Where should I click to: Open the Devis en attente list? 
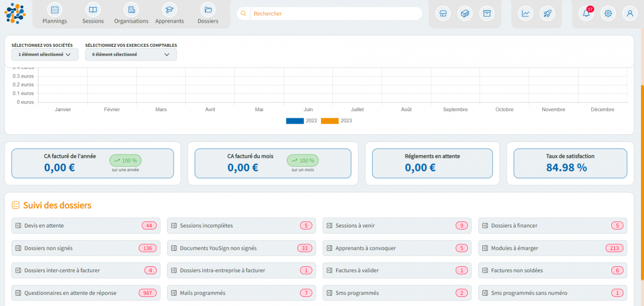click(x=86, y=225)
